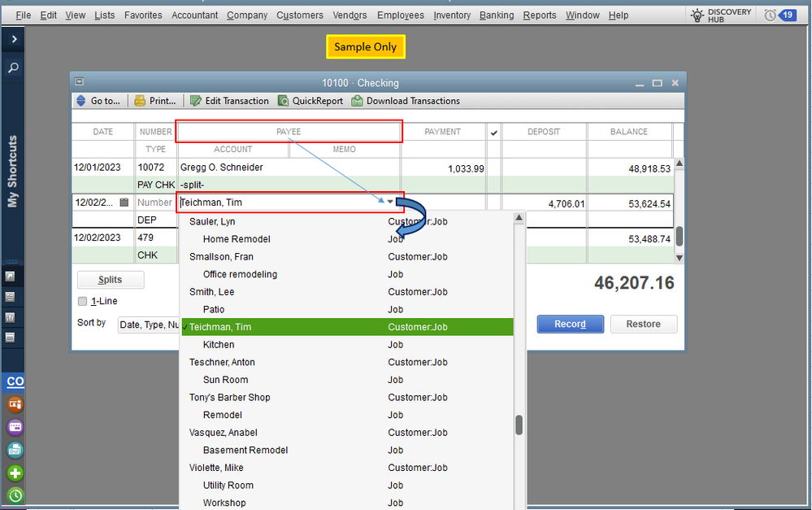Click the Restore button
The width and height of the screenshot is (812, 510).
(644, 324)
